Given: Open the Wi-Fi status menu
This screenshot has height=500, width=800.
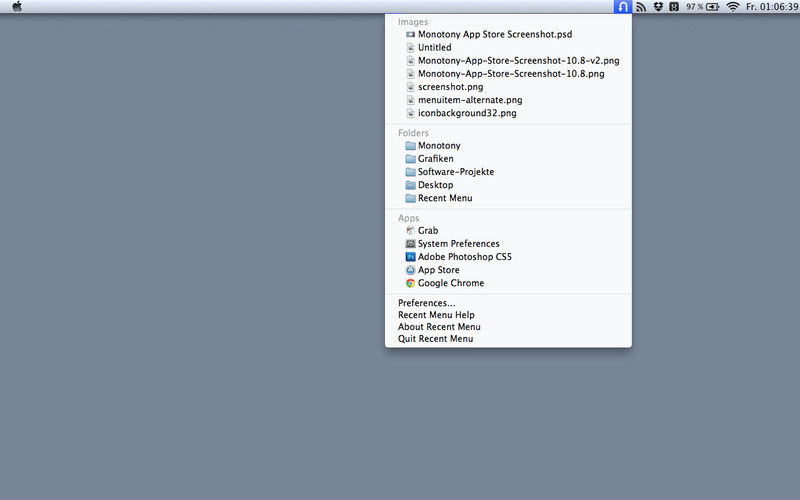Looking at the screenshot, I should tap(733, 7).
